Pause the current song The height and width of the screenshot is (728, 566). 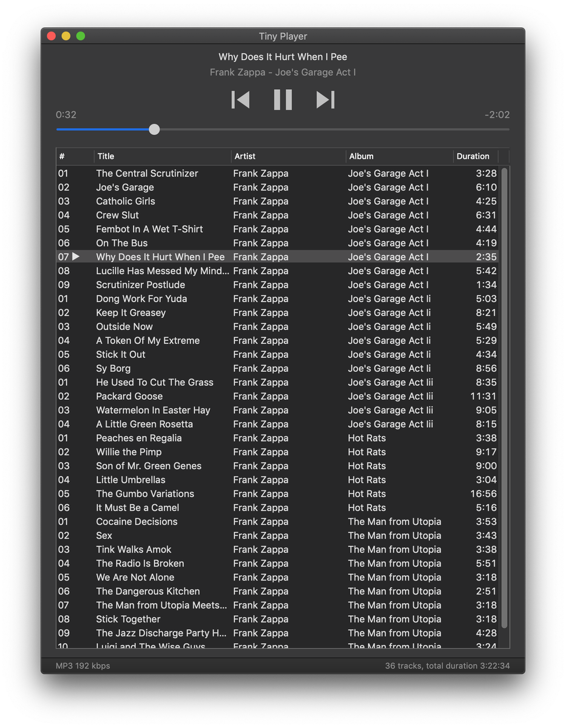tap(283, 99)
